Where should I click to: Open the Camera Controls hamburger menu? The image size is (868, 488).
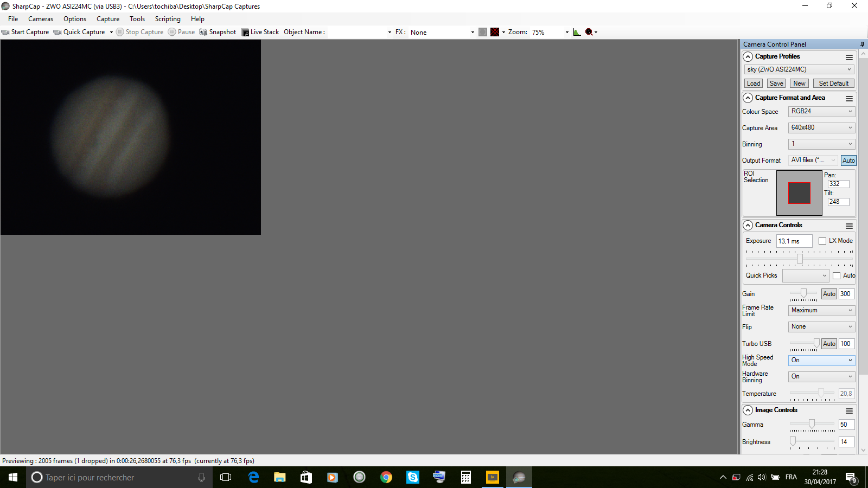pos(849,226)
